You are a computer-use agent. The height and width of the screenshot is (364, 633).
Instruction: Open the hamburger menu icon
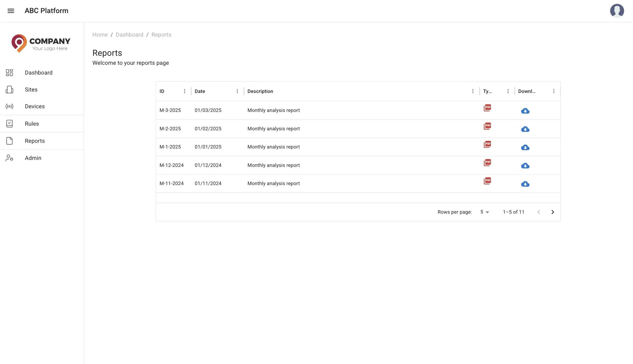click(x=11, y=11)
